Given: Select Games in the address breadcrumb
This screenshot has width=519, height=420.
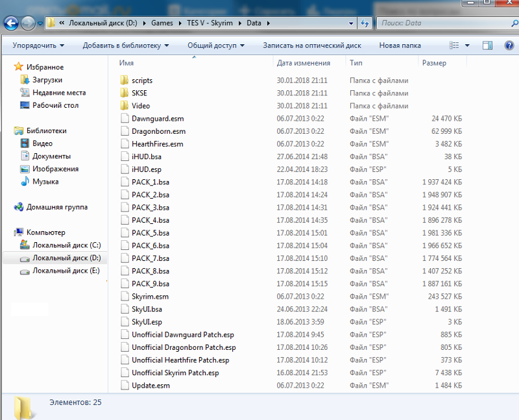Looking at the screenshot, I should (162, 23).
